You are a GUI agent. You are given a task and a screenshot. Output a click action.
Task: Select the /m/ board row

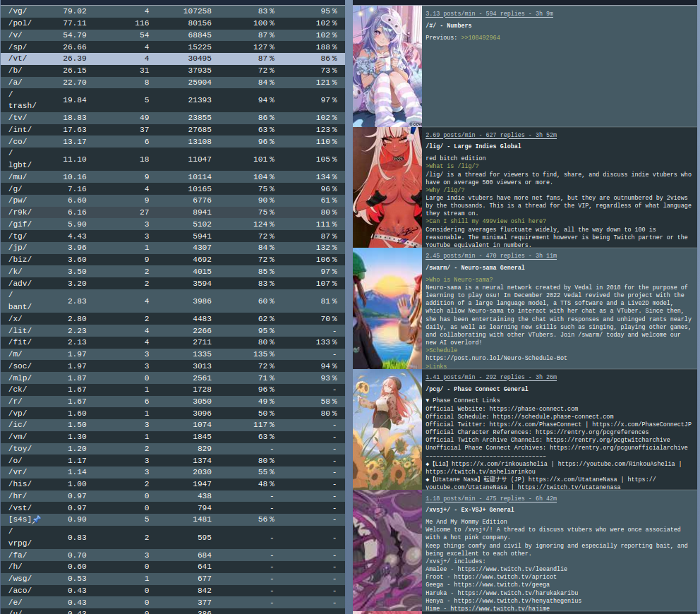coord(173,354)
